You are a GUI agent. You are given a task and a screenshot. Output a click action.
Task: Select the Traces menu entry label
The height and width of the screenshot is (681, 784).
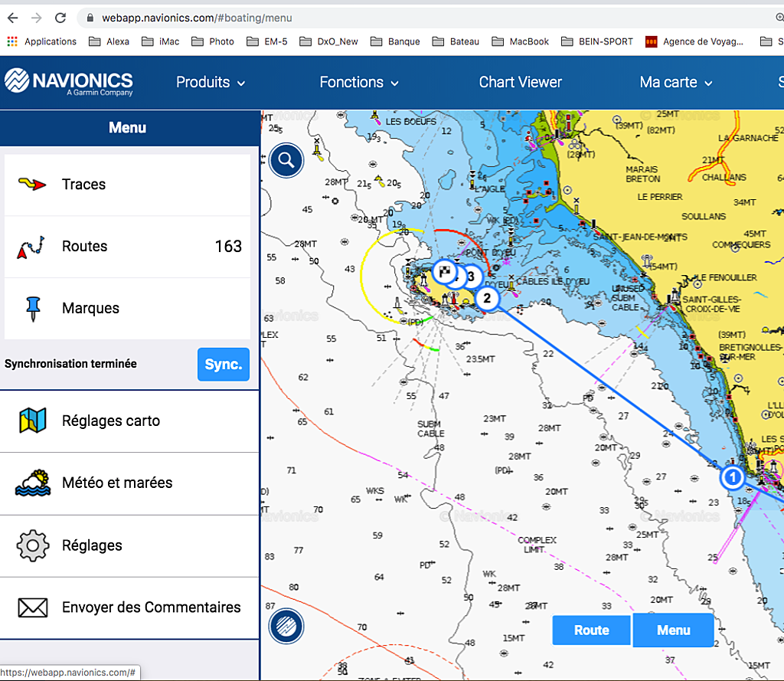point(83,184)
